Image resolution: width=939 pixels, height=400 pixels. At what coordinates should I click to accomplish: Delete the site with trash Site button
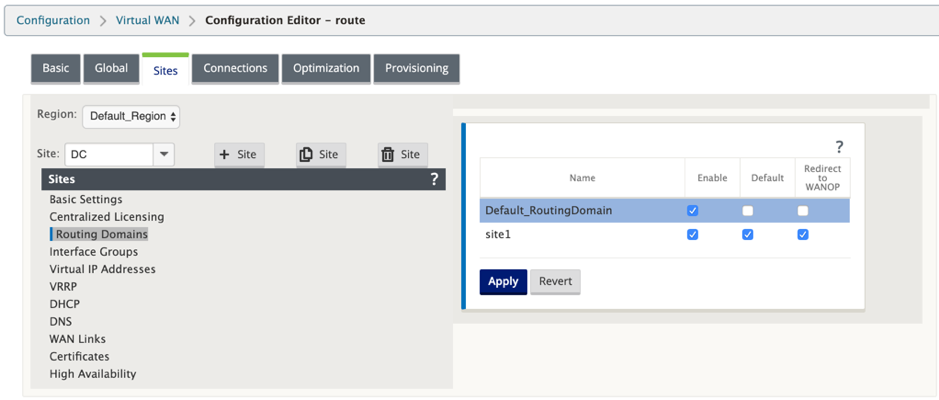tap(402, 154)
